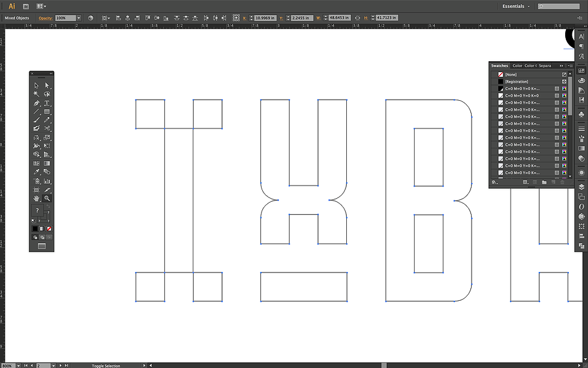The height and width of the screenshot is (368, 588).
Task: Click the Fill box with question mark
Action: pyautogui.click(x=37, y=211)
